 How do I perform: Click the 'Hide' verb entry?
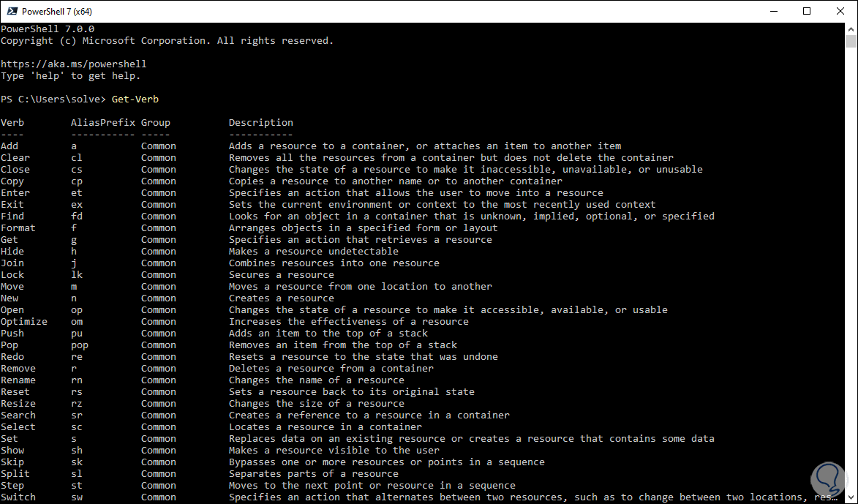[12, 251]
